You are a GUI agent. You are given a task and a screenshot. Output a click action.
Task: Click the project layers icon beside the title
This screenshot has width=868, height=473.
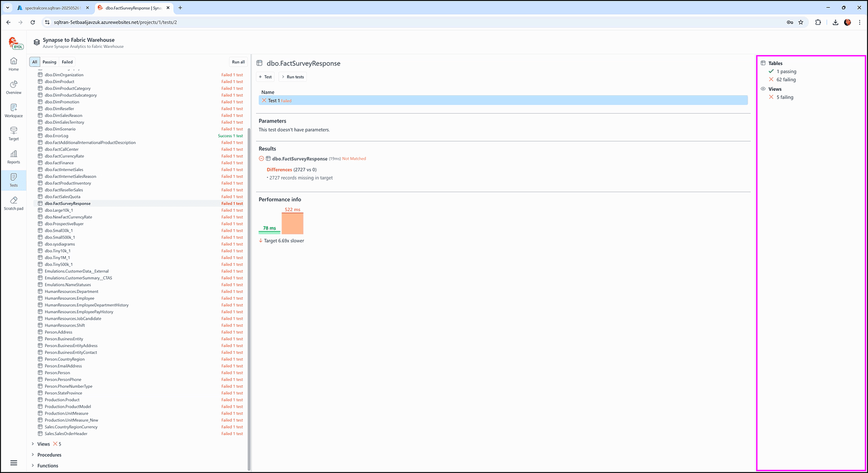37,42
